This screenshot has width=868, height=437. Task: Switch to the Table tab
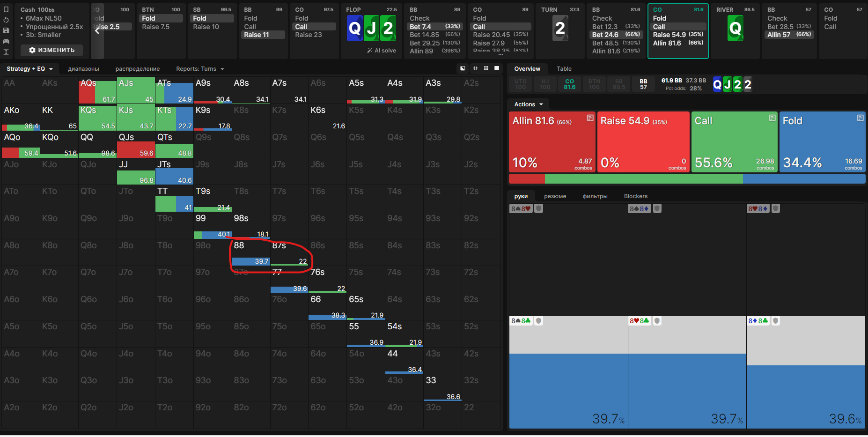click(x=564, y=69)
